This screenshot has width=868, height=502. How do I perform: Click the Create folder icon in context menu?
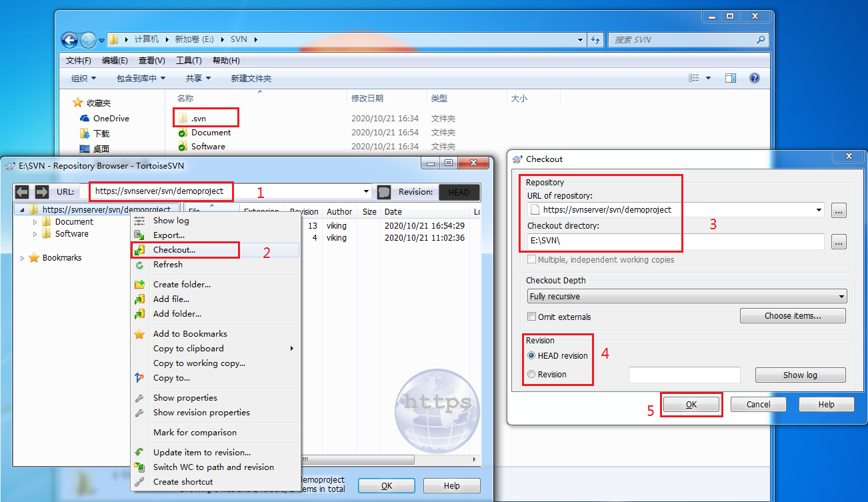(x=139, y=285)
